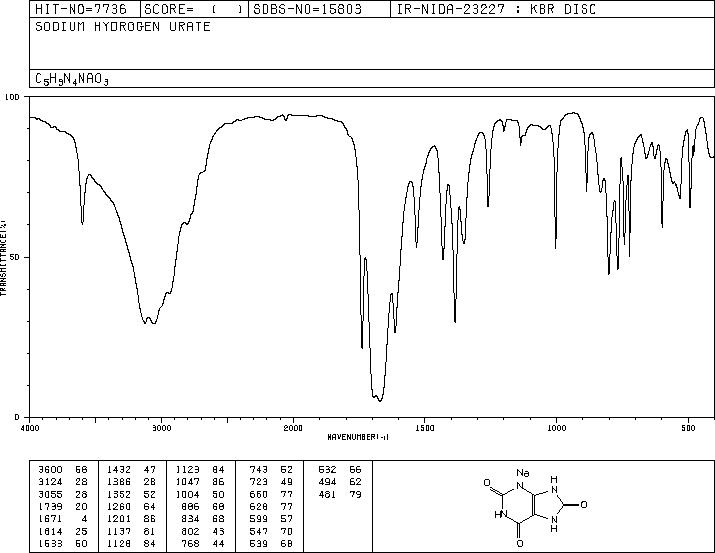The height and width of the screenshot is (553, 715).
Task: Select peak table entry 1671
Action: tap(50, 519)
